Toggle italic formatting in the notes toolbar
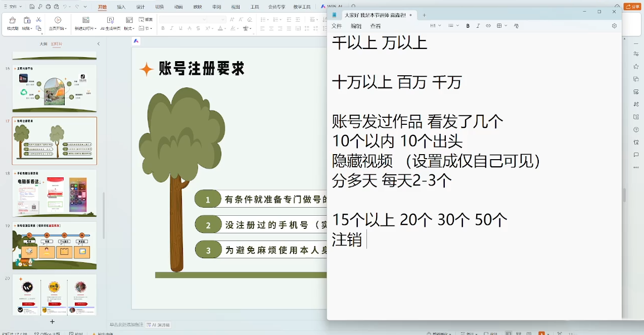This screenshot has height=335, width=644. tap(478, 25)
